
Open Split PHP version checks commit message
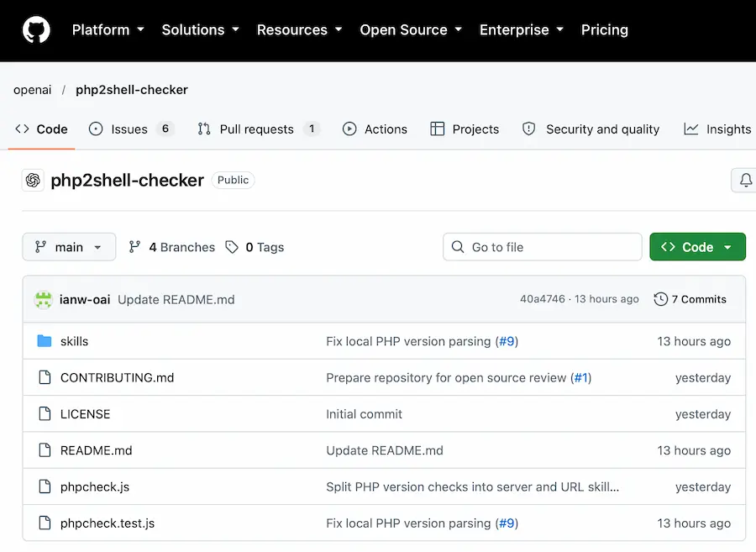[x=472, y=487]
